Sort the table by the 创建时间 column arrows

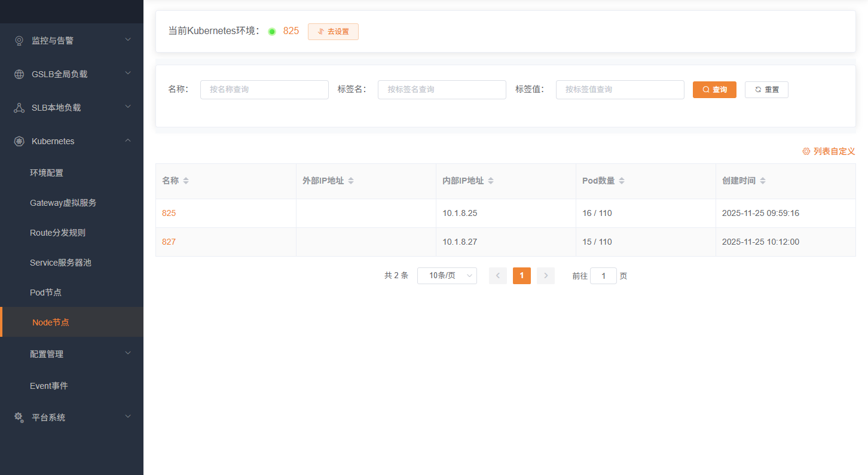tap(762, 180)
